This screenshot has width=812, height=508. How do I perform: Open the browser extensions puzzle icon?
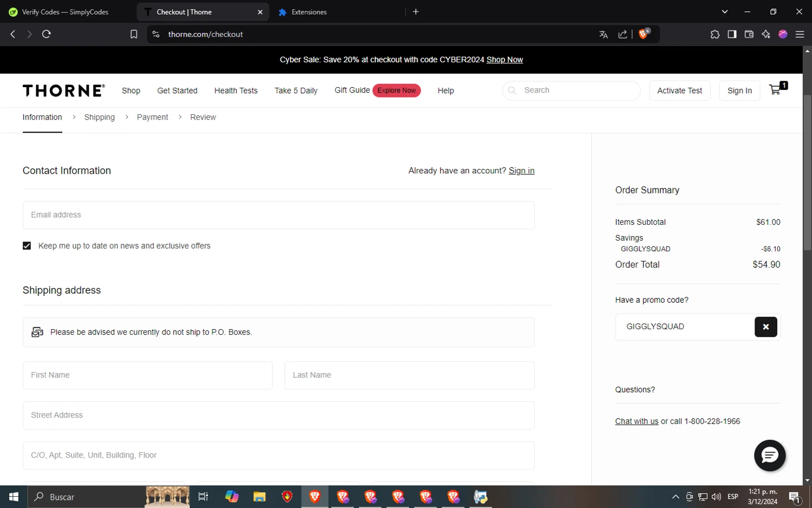[715, 34]
